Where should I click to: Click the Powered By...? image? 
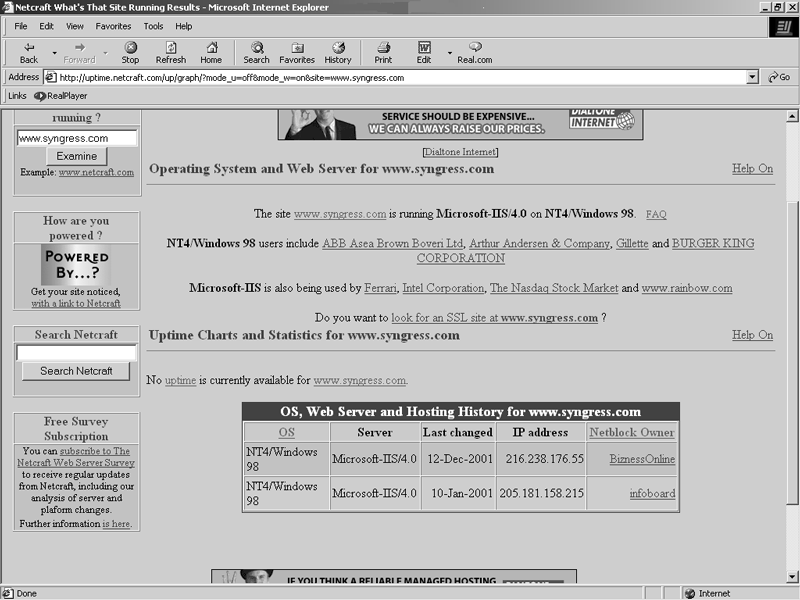[x=77, y=264]
